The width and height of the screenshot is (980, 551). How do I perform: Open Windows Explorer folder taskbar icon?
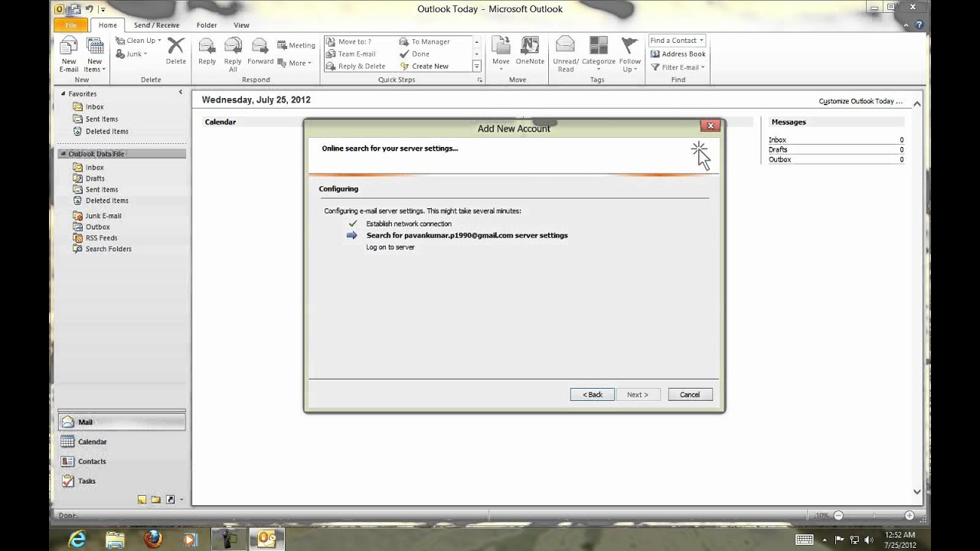click(115, 539)
